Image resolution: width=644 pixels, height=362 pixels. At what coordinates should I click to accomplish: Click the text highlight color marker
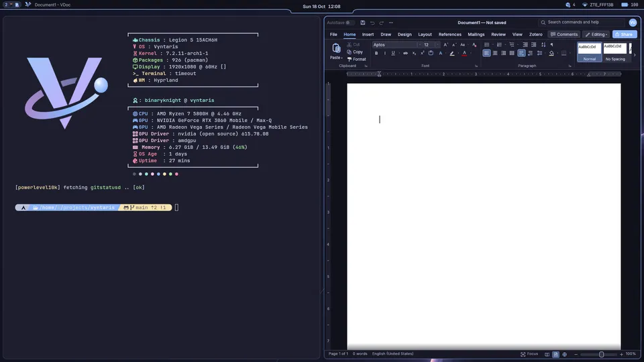tap(452, 54)
